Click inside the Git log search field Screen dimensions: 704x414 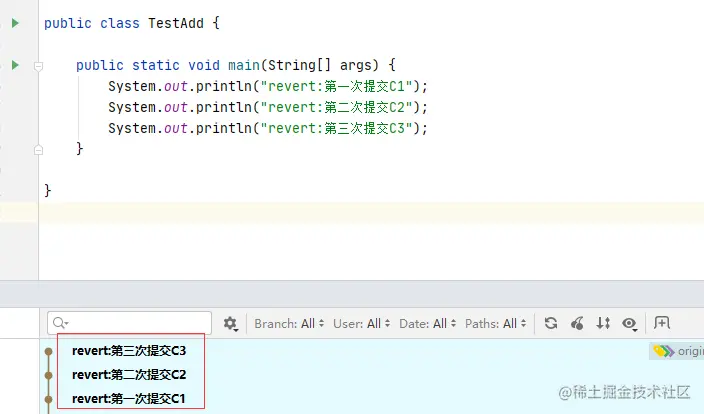click(x=129, y=323)
